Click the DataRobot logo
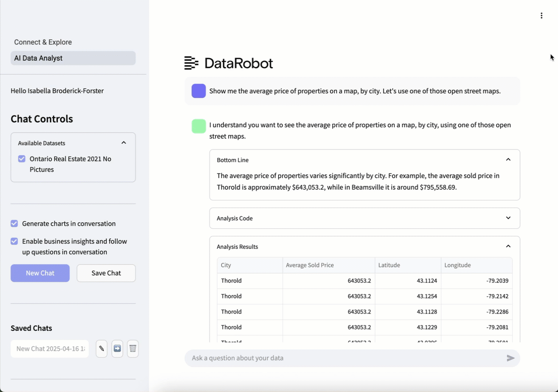This screenshot has width=558, height=392. click(229, 63)
